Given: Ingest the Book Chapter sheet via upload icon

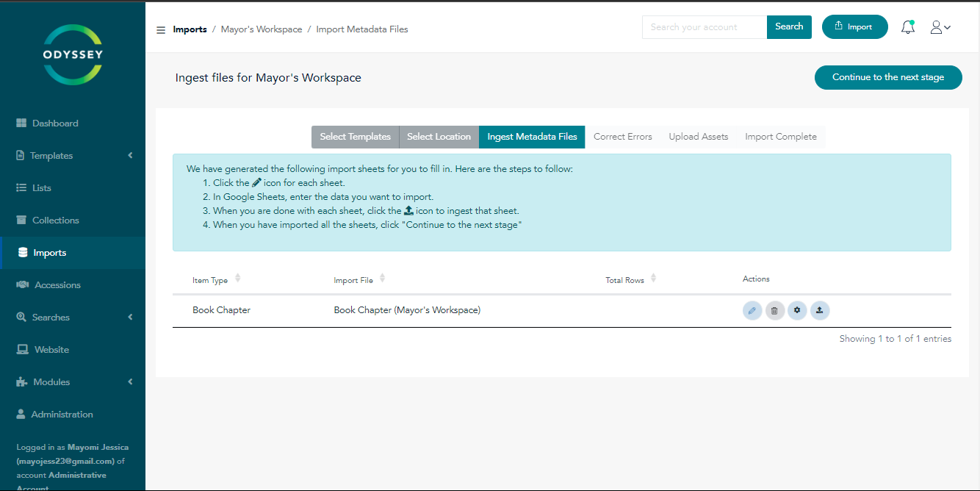Looking at the screenshot, I should pyautogui.click(x=820, y=311).
